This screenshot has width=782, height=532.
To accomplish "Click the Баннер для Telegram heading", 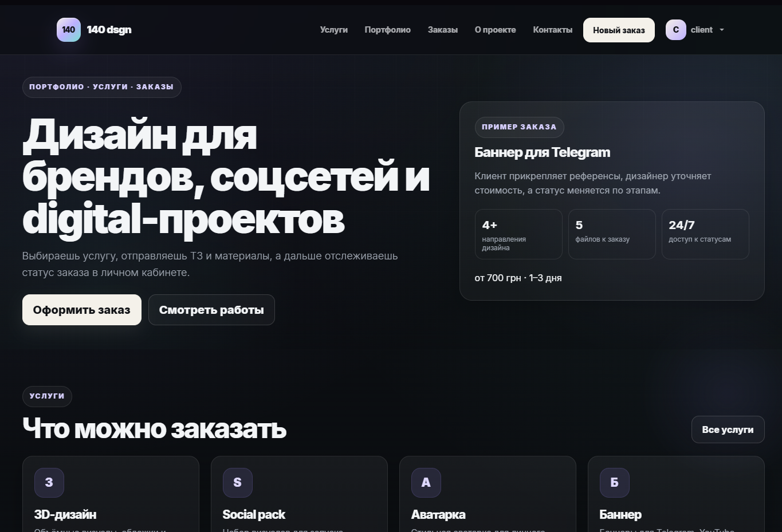I will (x=543, y=152).
